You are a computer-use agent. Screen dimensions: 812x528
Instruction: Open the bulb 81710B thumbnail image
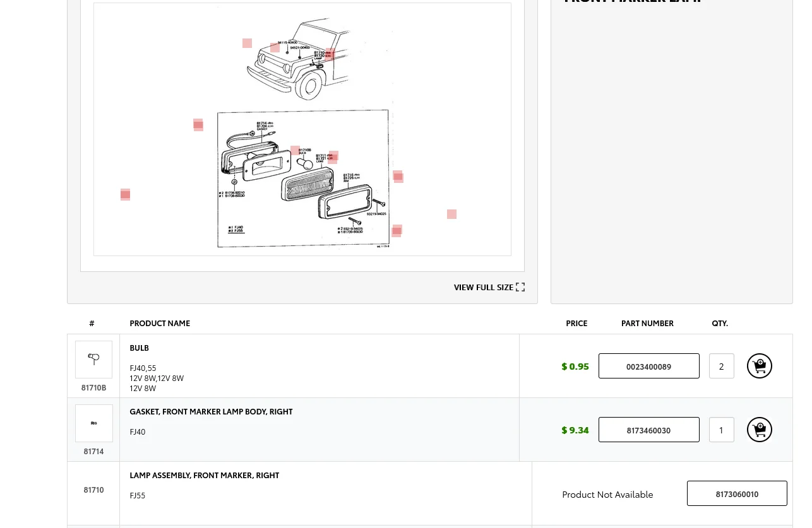click(93, 360)
